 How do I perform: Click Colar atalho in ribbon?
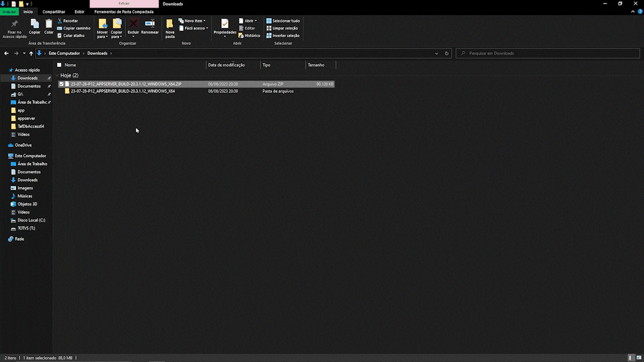(71, 36)
